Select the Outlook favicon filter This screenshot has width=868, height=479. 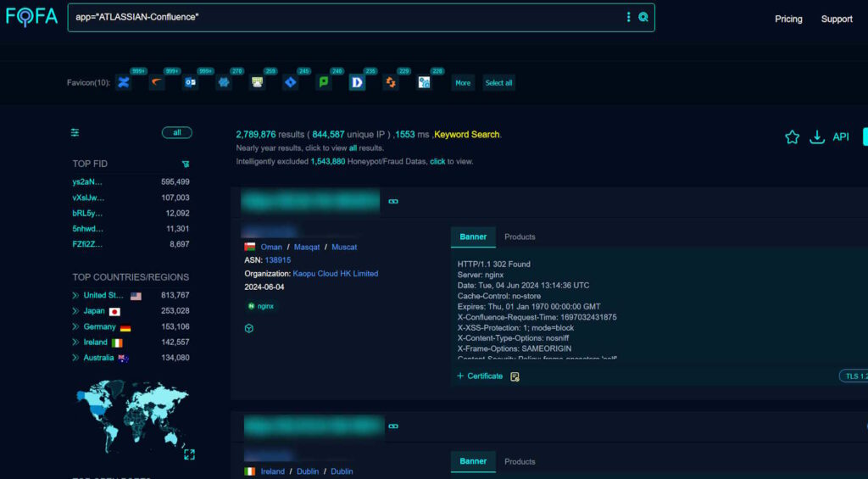click(x=191, y=82)
